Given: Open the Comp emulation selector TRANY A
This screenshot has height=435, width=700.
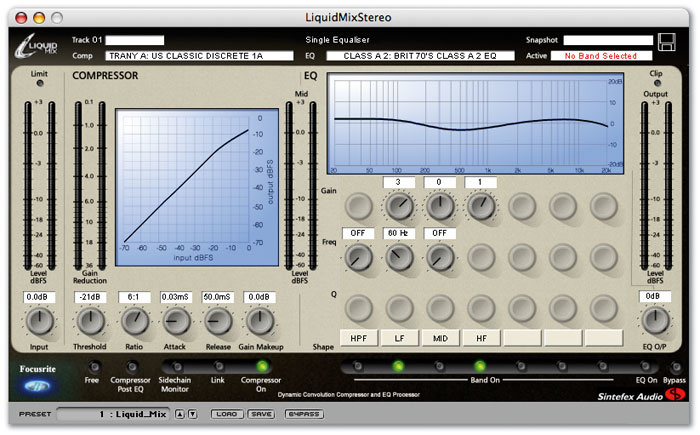Looking at the screenshot, I should click(187, 56).
